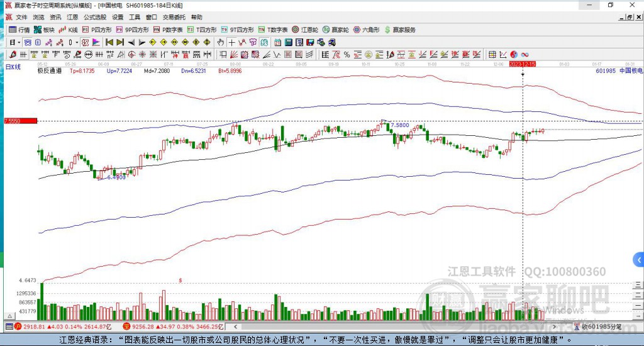Click the colorful flag icon

tap(96, 42)
